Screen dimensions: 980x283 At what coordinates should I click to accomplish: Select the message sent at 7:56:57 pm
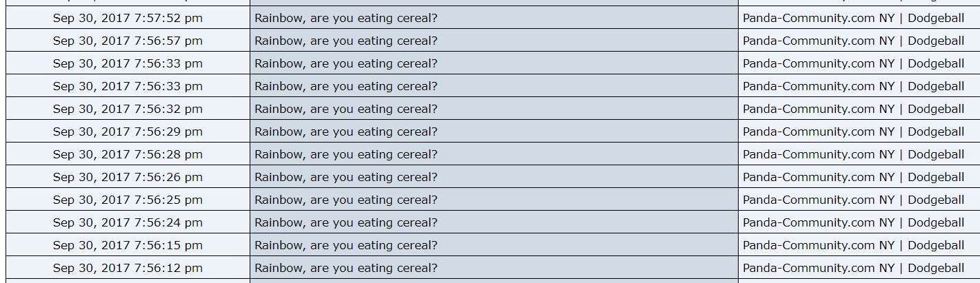pos(346,41)
